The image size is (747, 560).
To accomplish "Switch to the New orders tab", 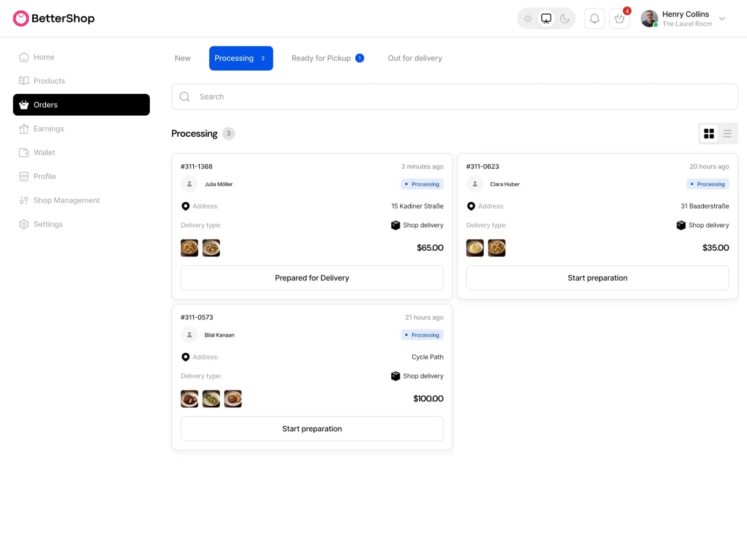I will pyautogui.click(x=183, y=58).
